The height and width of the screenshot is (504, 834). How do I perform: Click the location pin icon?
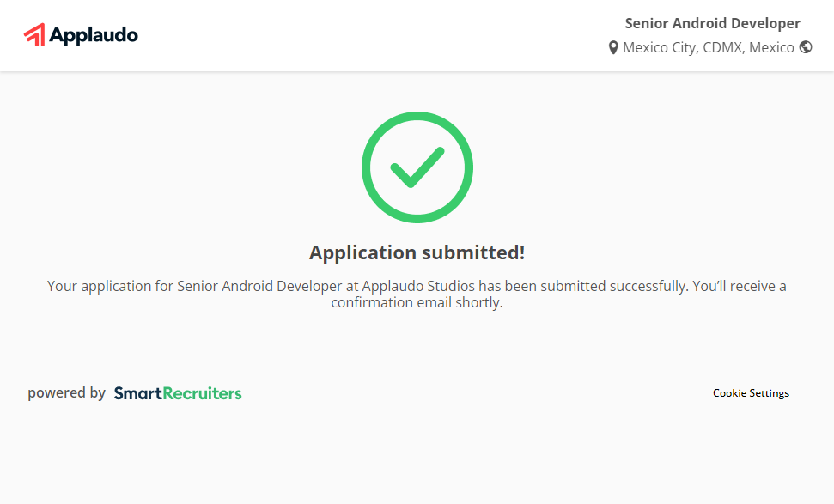tap(613, 48)
